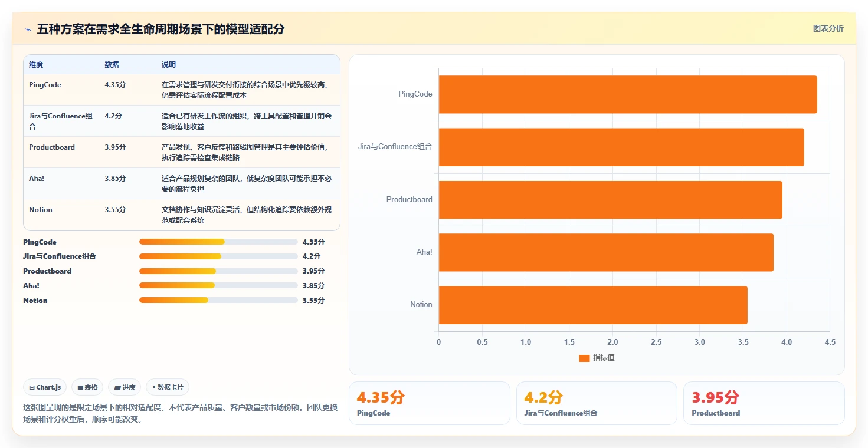Click the Productboard bar in the chart
Viewport: 868px width, 448px height.
tap(610, 200)
